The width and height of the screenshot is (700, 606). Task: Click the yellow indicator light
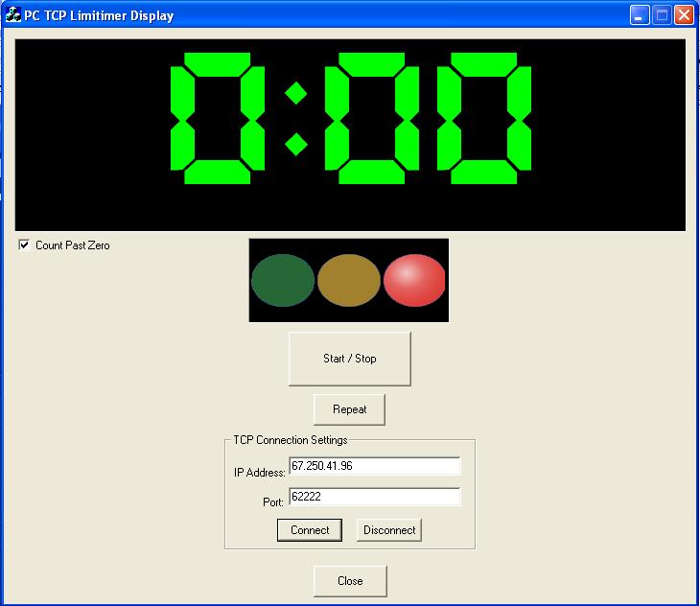click(x=349, y=280)
